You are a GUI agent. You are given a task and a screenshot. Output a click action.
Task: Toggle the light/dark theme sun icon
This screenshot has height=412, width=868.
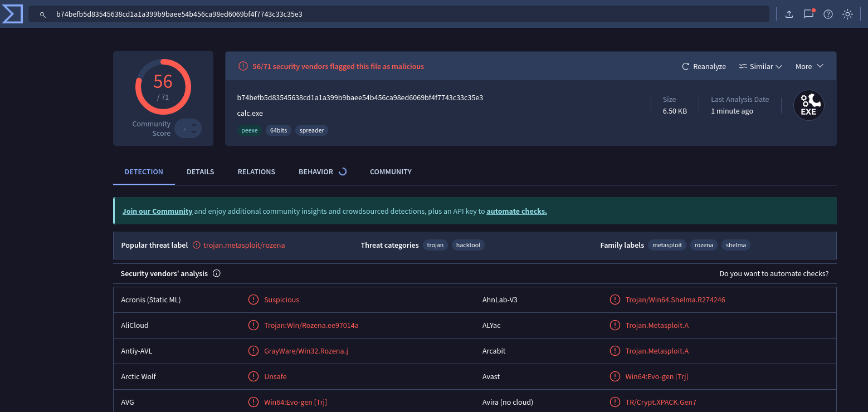(x=847, y=14)
